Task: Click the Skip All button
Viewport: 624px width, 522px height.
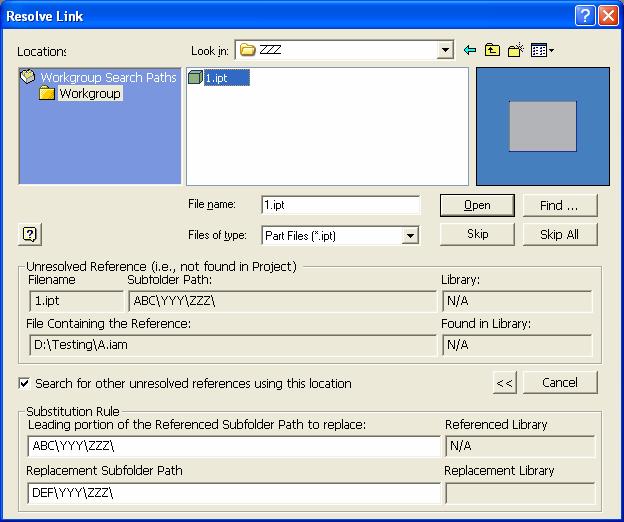Action: (559, 234)
